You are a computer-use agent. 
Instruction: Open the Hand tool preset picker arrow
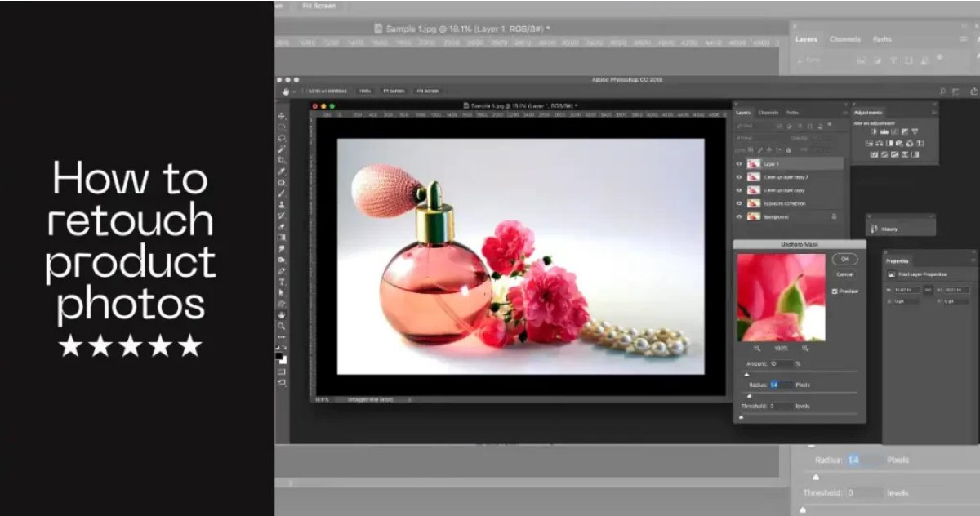click(295, 91)
